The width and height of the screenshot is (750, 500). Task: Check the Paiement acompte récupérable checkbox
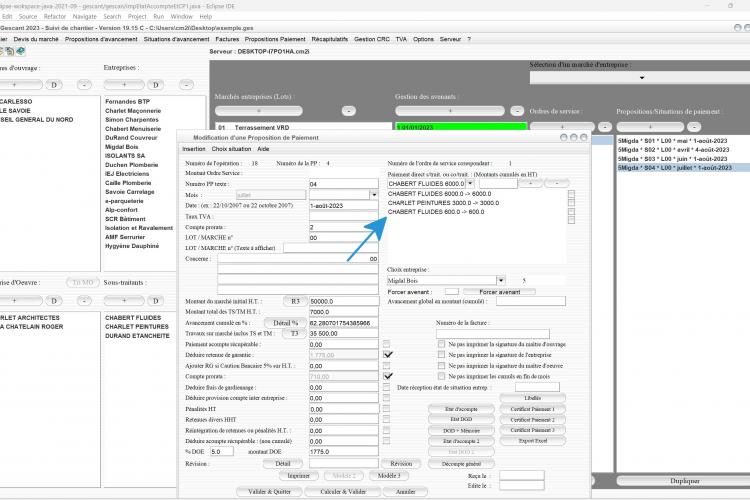(386, 344)
